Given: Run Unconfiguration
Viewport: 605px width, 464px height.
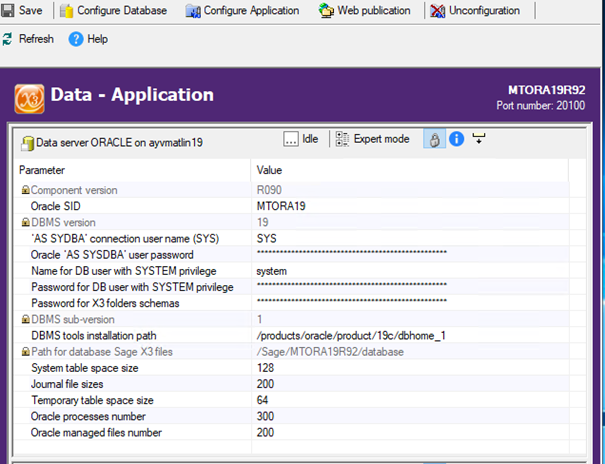Looking at the screenshot, I should pyautogui.click(x=475, y=11).
